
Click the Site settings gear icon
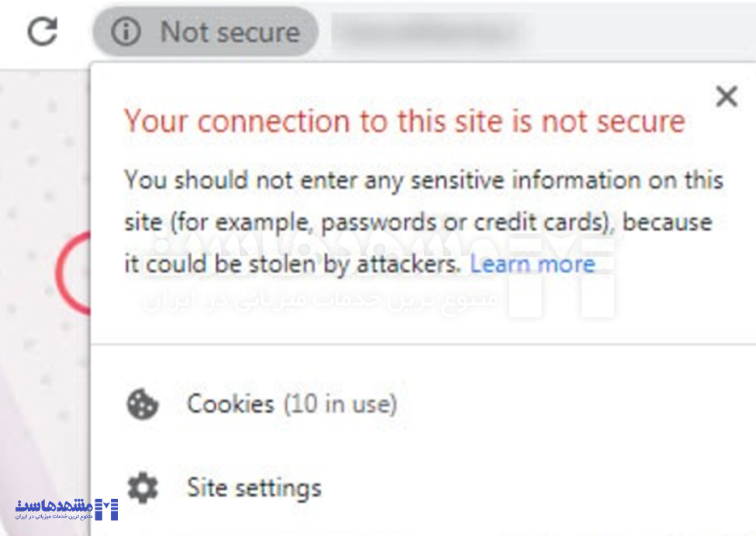(x=143, y=488)
